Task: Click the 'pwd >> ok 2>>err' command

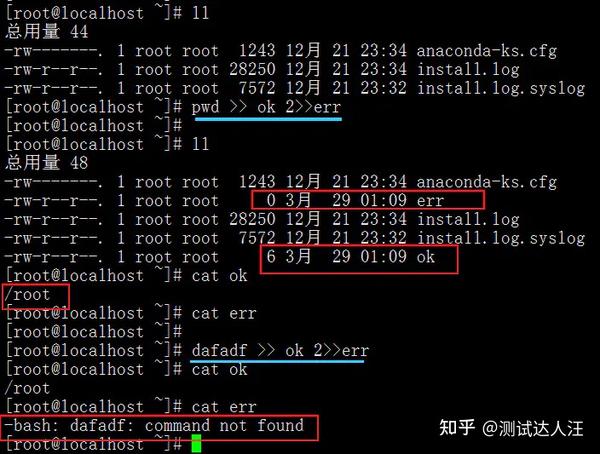Action: click(266, 107)
